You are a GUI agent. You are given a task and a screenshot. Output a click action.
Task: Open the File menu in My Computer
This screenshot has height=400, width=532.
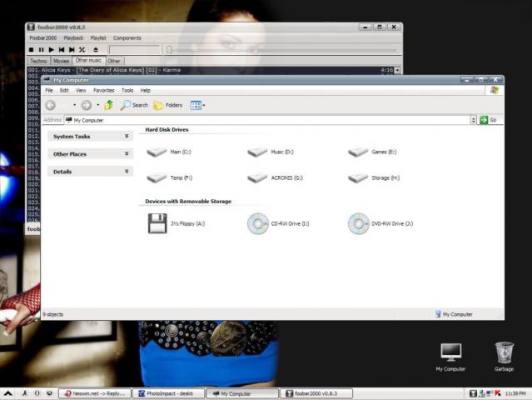(x=49, y=90)
